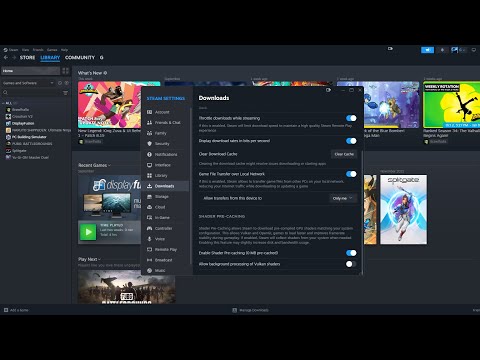Click Manage Downloads at bottom bar
This screenshot has height=360, width=480.
point(251,310)
